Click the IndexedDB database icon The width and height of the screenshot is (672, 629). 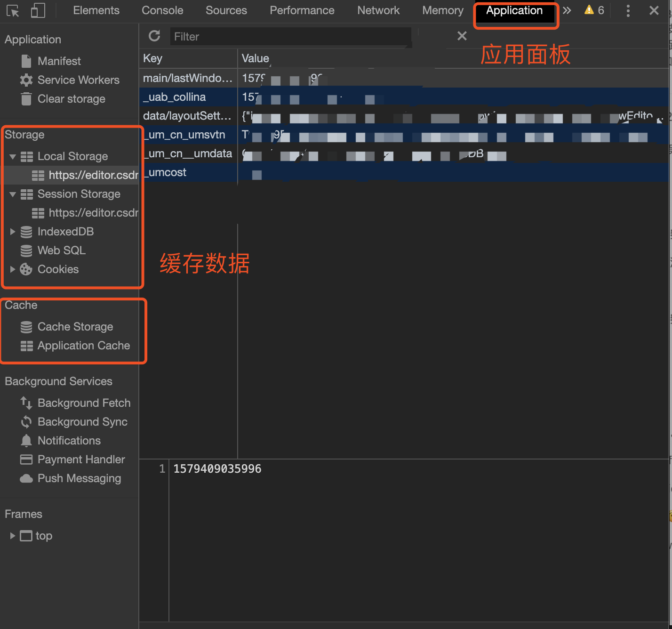pos(26,232)
